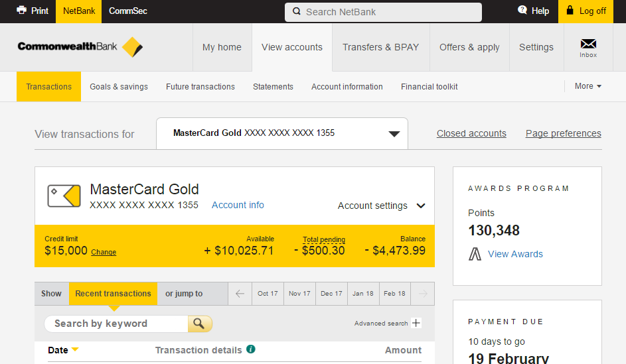Click the 130,348 points value
This screenshot has width=626, height=364.
click(x=494, y=231)
